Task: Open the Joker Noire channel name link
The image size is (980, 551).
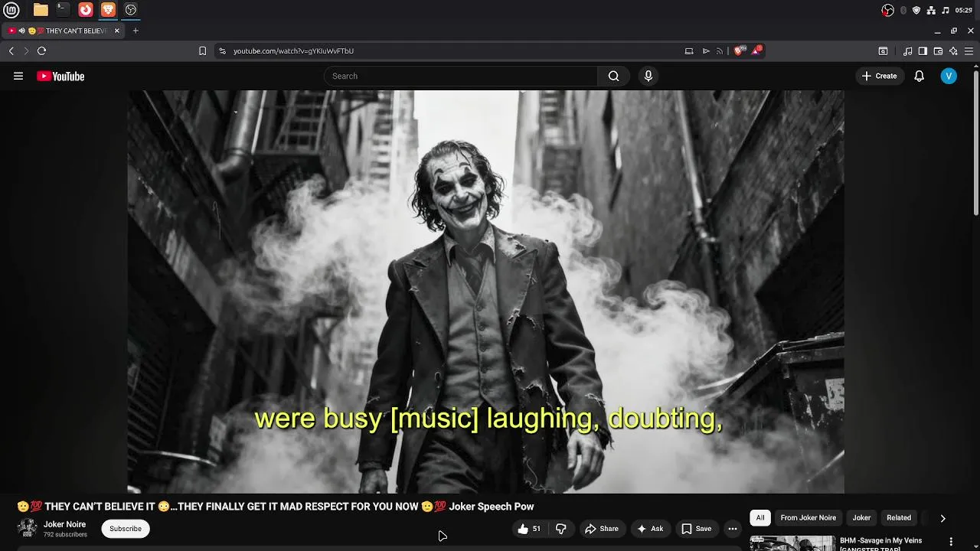Action: click(x=64, y=524)
